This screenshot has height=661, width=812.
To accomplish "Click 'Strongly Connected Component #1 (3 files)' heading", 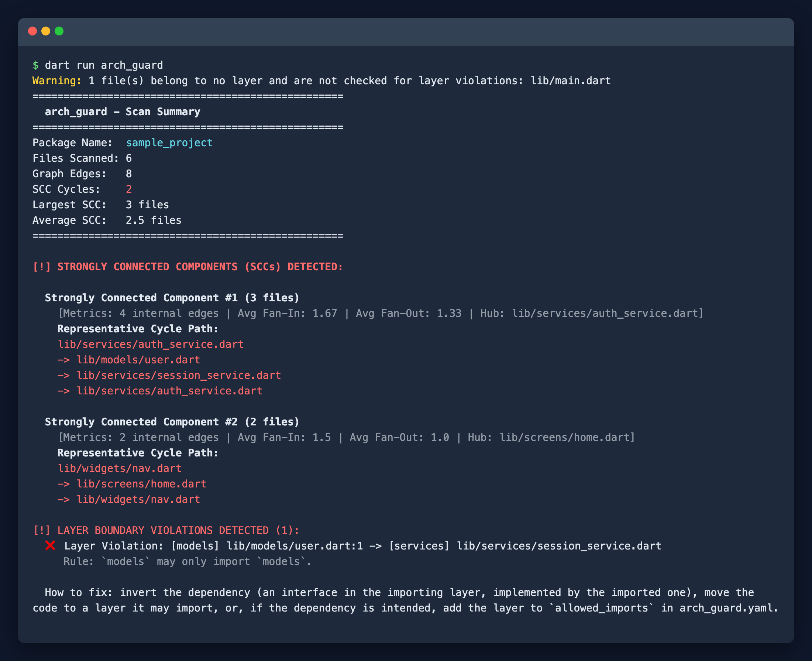I will tap(172, 298).
